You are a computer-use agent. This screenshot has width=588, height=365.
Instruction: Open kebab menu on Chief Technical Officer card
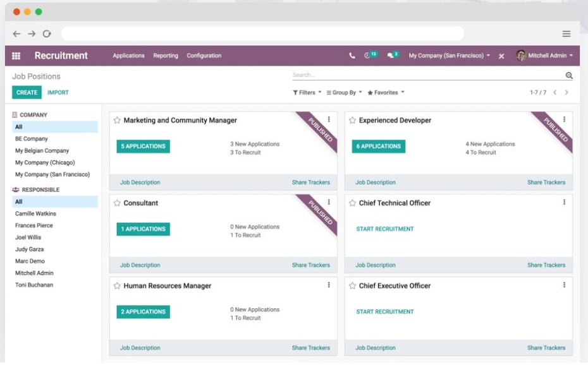coord(564,202)
